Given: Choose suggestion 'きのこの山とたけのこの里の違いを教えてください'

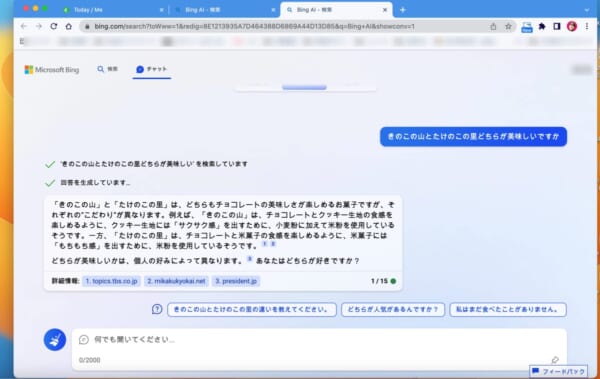Looking at the screenshot, I should [x=252, y=309].
